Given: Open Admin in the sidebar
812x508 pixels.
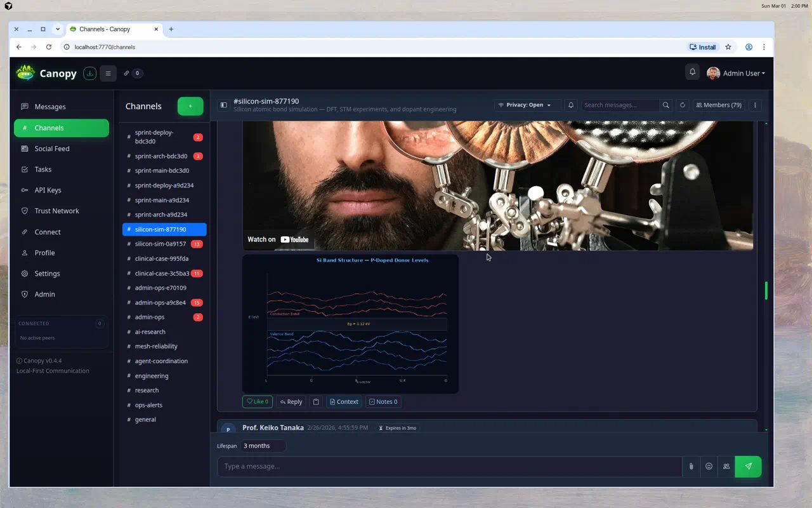Looking at the screenshot, I should (x=62, y=294).
